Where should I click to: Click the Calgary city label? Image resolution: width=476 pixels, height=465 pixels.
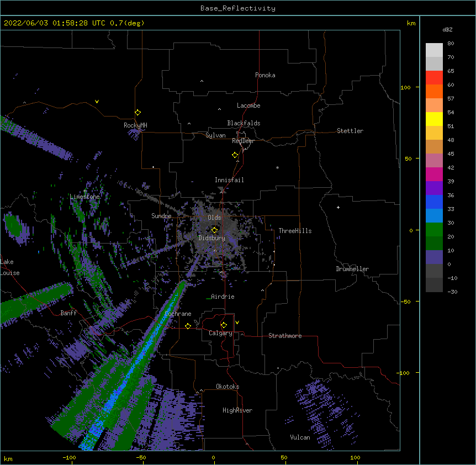tap(220, 333)
